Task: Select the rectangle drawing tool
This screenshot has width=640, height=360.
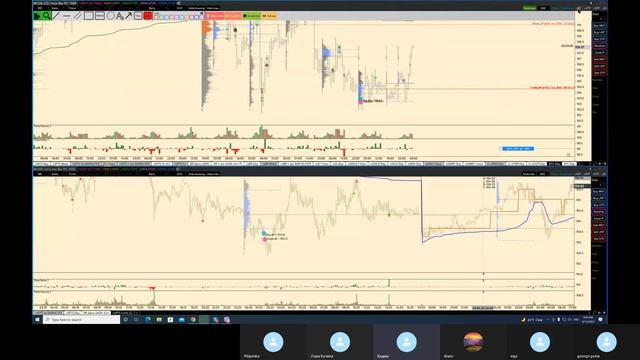Action: coord(89,16)
